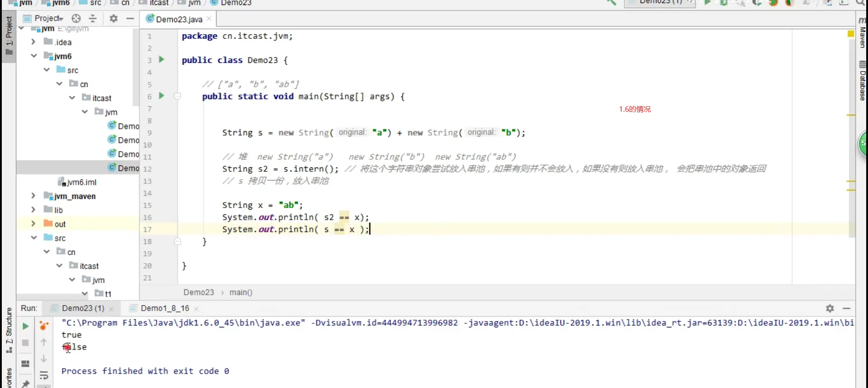This screenshot has width=868, height=388.
Task: Collapse the itcast package under jvm6
Action: 72,98
